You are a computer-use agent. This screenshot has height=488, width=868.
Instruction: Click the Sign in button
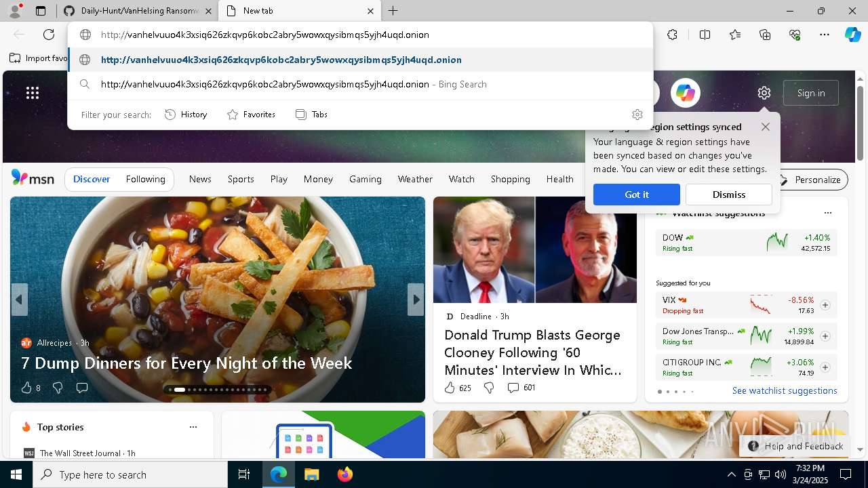pyautogui.click(x=811, y=93)
